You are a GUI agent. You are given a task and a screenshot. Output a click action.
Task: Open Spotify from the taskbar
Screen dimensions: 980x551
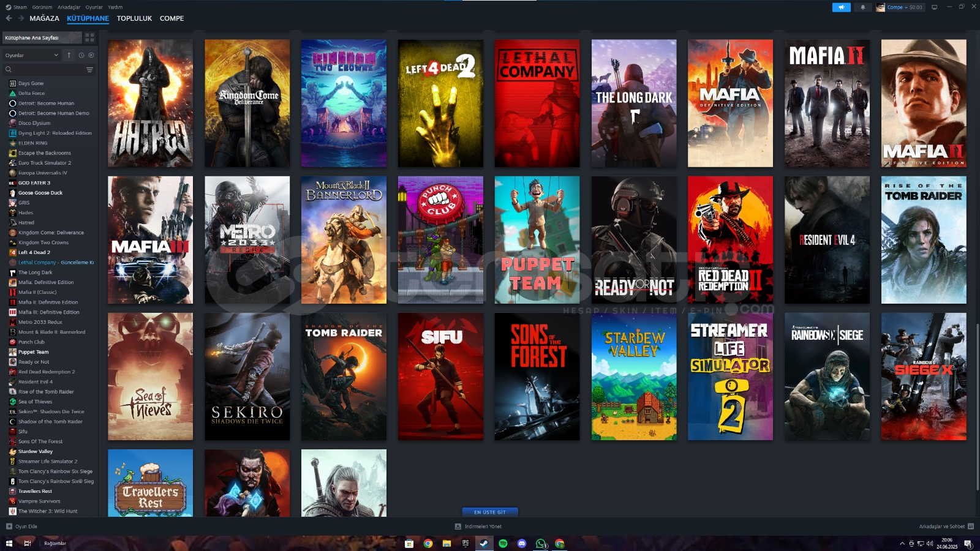pos(503,543)
